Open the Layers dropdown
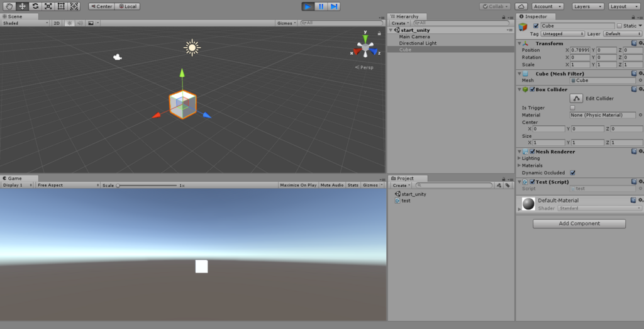Image resolution: width=644 pixels, height=329 pixels. click(588, 6)
